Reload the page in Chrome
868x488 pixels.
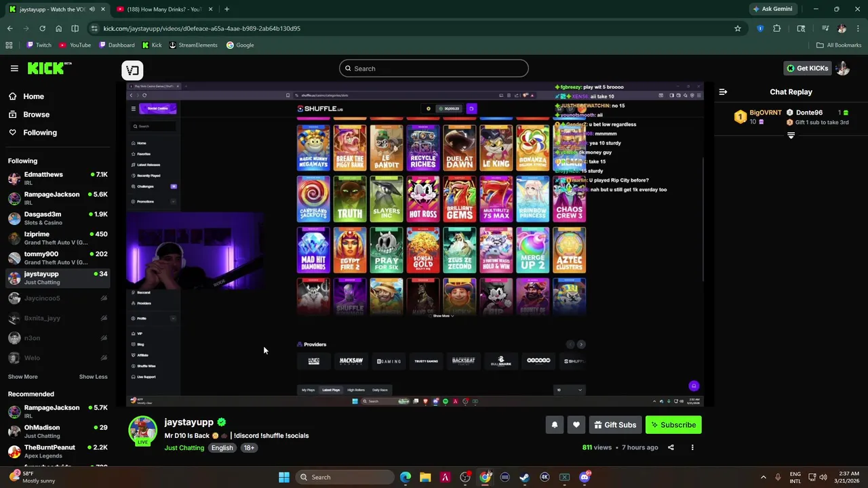pyautogui.click(x=42, y=28)
